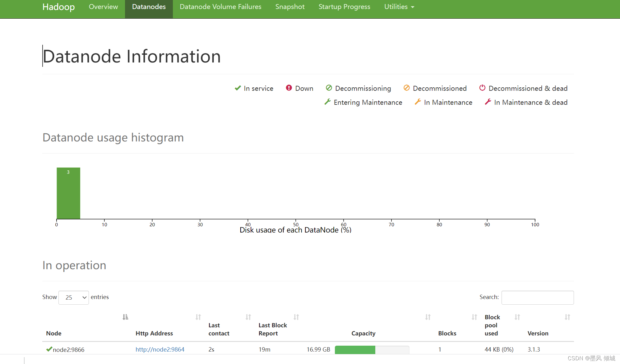Click the '2s' last contact cell
Screen dimensions: 620x364
point(211,349)
